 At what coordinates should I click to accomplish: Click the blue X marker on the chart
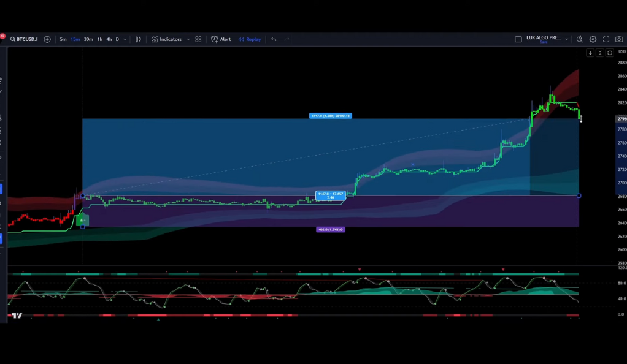click(413, 165)
